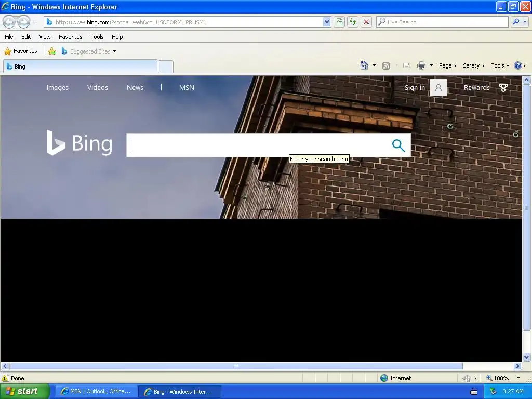Switch to MSN Outlook taskbar window

click(x=96, y=392)
